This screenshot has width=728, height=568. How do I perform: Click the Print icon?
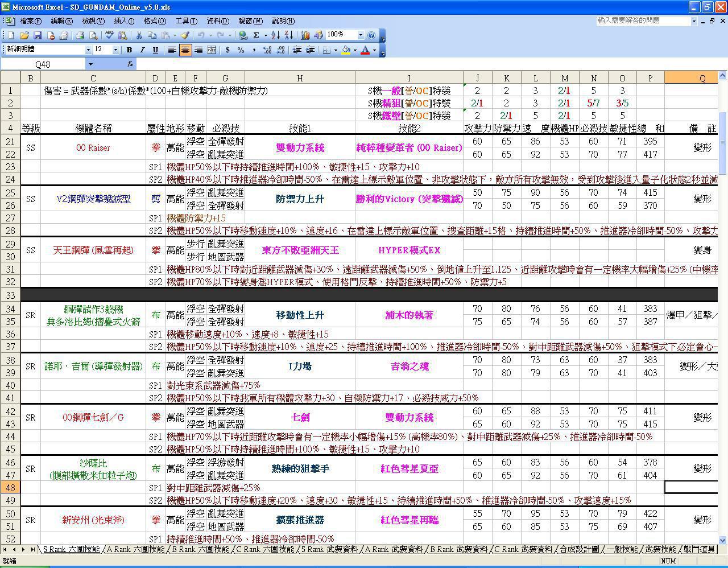(80, 35)
